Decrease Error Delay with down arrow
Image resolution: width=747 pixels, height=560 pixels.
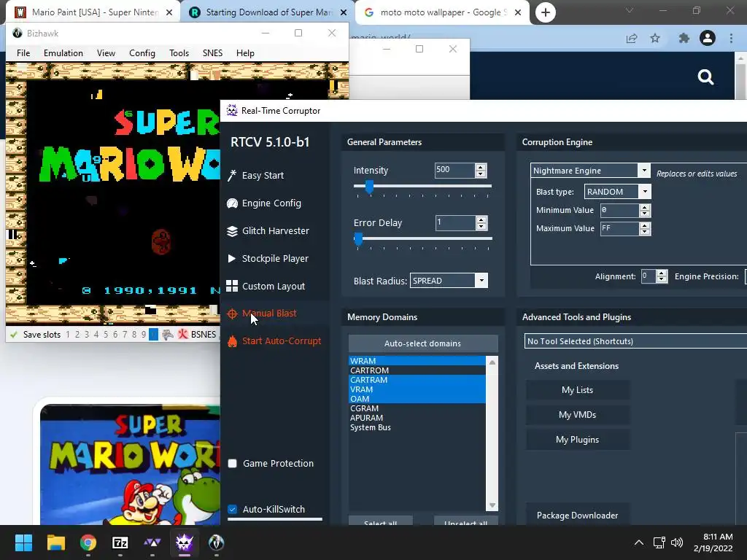(x=481, y=226)
